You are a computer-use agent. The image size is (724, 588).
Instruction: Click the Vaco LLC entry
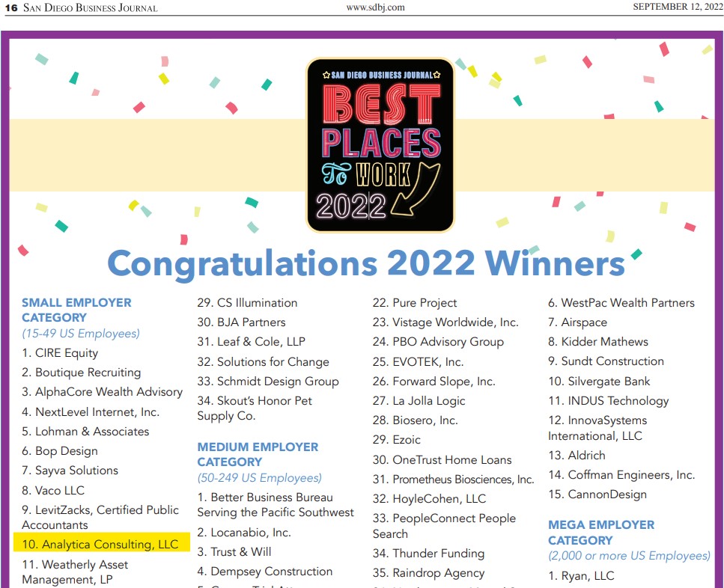pos(53,490)
